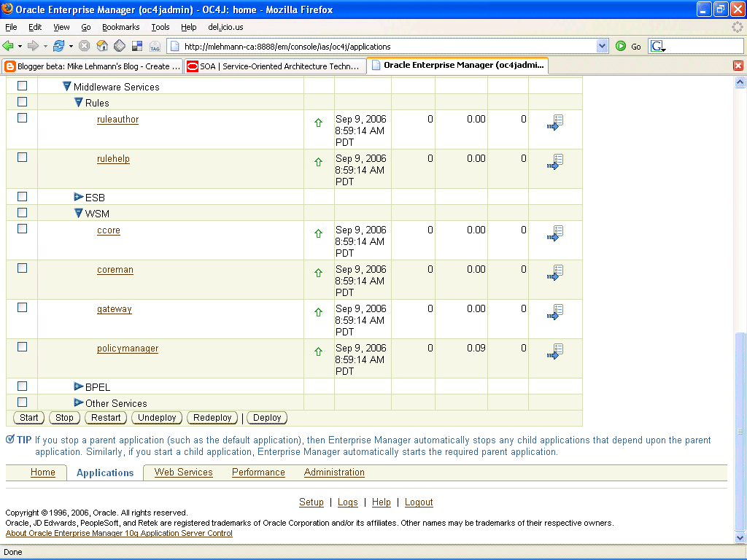The width and height of the screenshot is (747, 560).
Task: Select the policymanager application checkbox
Action: click(23, 347)
